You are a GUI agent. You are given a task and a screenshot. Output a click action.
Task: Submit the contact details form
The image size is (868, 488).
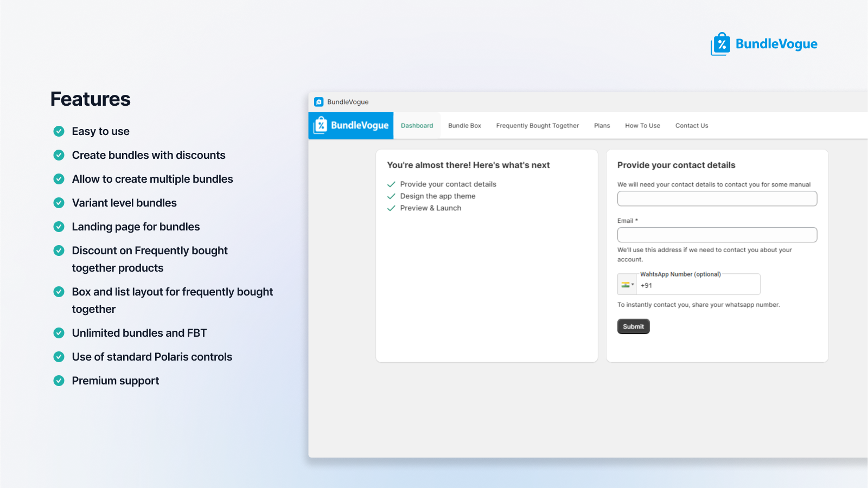[x=634, y=326]
